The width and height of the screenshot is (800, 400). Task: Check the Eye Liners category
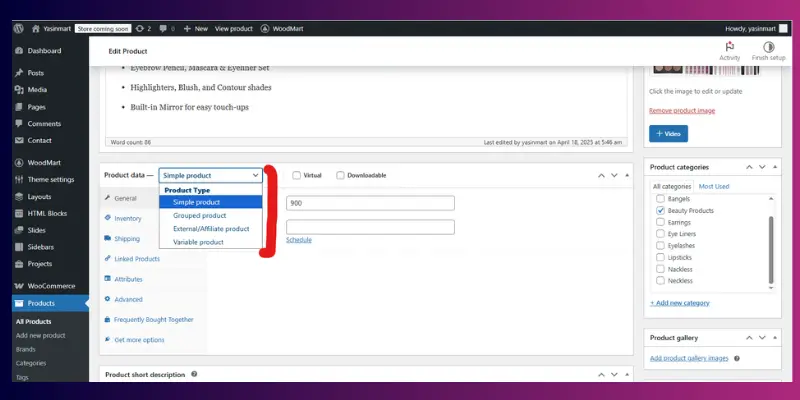(660, 234)
